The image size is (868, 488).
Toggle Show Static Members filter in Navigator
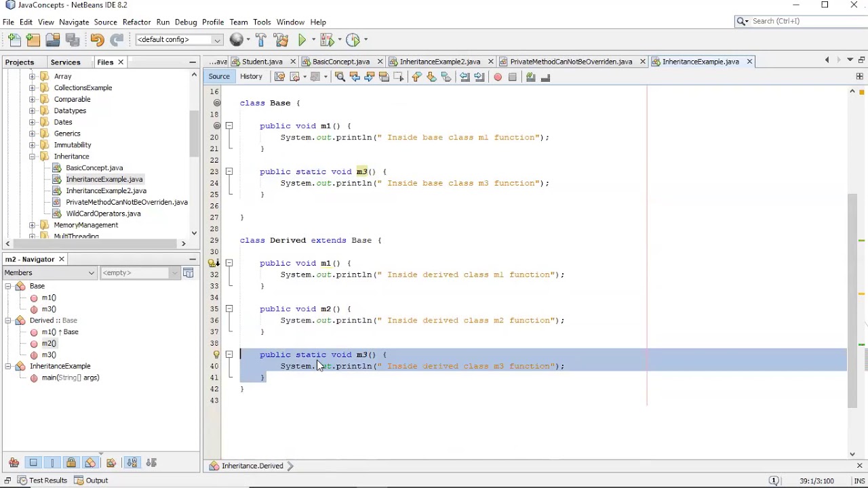pos(52,463)
